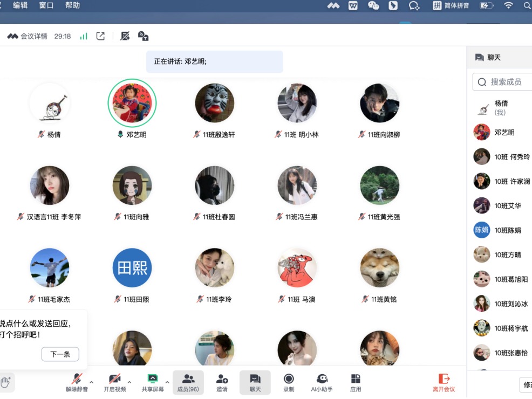Toggle 解除静音 microphone button

77,382
